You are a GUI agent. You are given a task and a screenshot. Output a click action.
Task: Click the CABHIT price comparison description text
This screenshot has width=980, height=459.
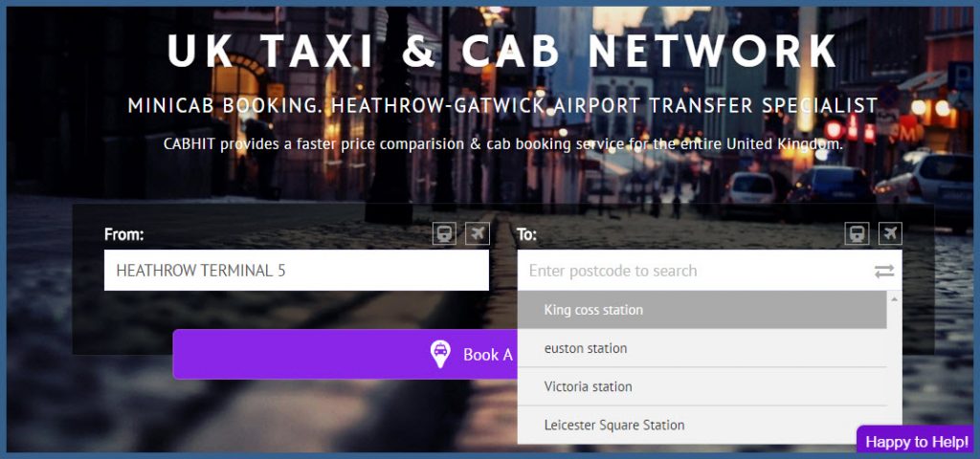click(503, 144)
